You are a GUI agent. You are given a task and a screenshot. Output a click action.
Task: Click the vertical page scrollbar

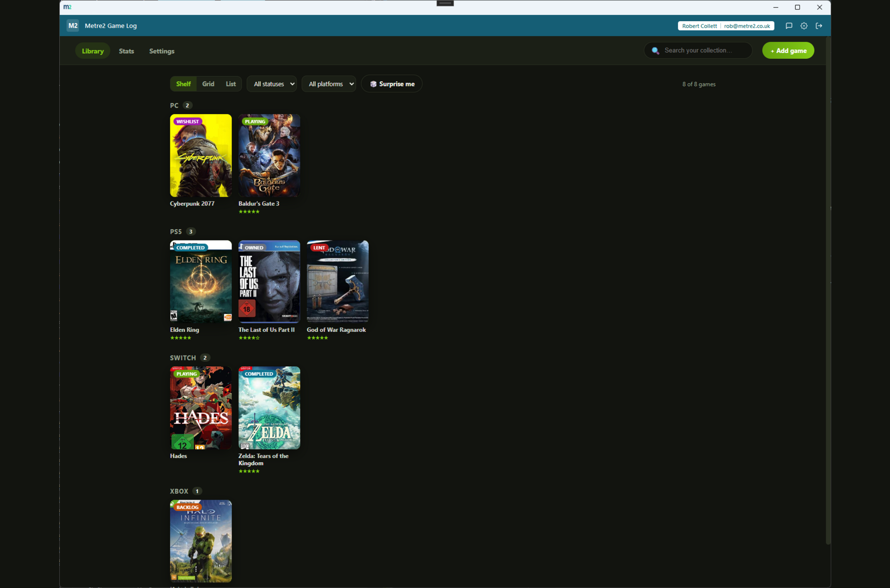point(828,290)
